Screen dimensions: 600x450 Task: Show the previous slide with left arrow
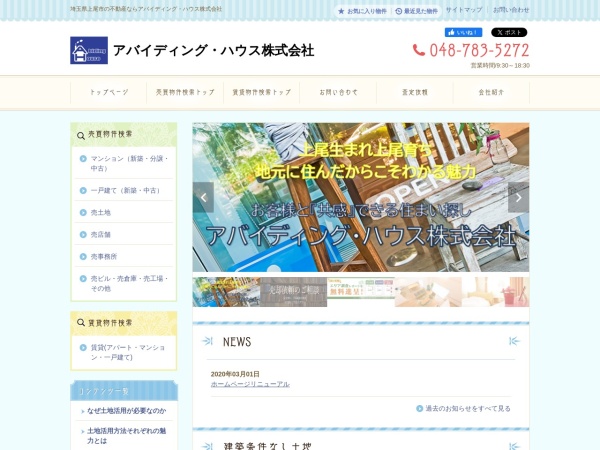click(x=203, y=197)
